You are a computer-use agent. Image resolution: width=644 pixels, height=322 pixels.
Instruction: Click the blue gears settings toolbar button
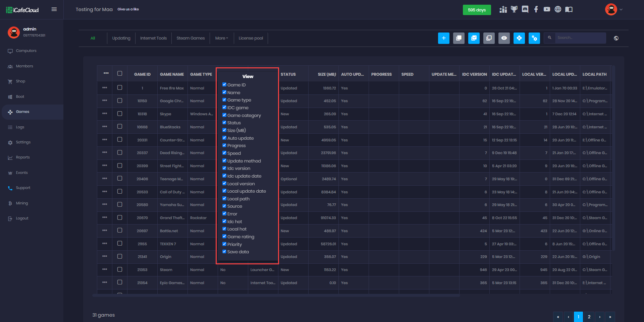[x=534, y=38]
